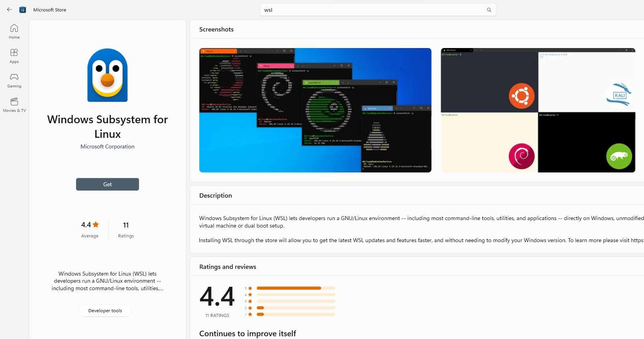This screenshot has height=339, width=644.
Task: Click the Microsoft Store window title text
Action: pos(50,10)
